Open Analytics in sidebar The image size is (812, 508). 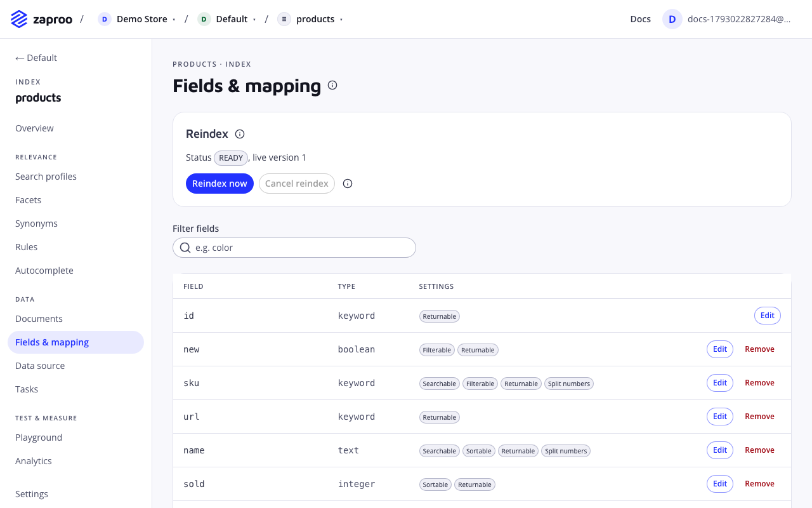click(x=75, y=461)
